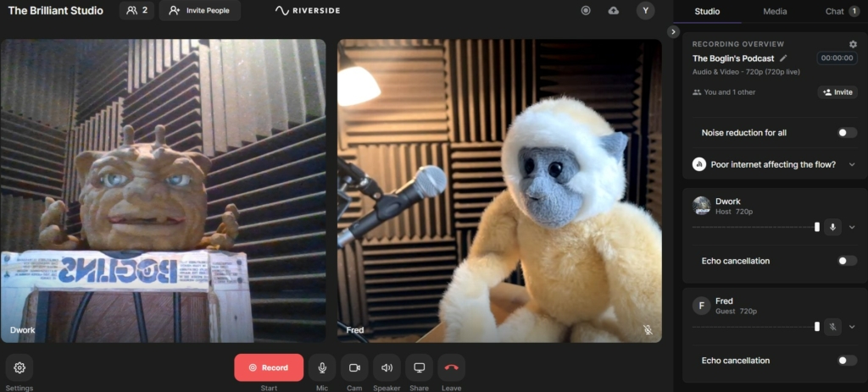Toggle Fred's Echo cancellation switch
This screenshot has width=868, height=392.
pos(847,361)
